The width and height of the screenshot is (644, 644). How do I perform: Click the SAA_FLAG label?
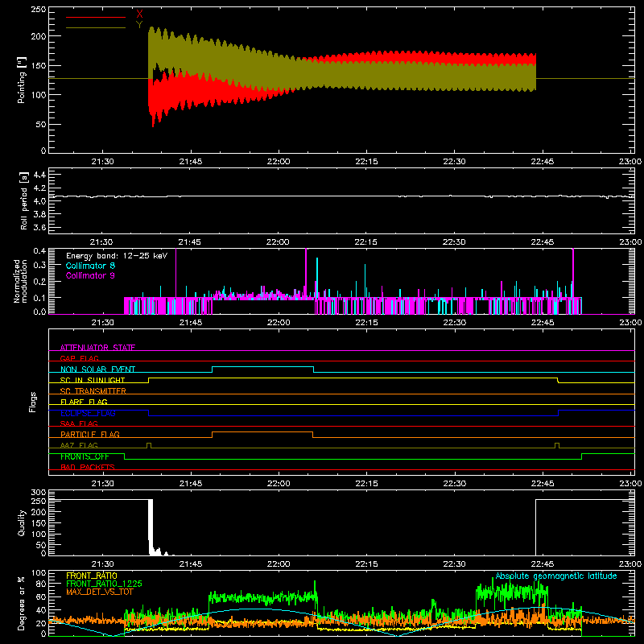pyautogui.click(x=79, y=423)
